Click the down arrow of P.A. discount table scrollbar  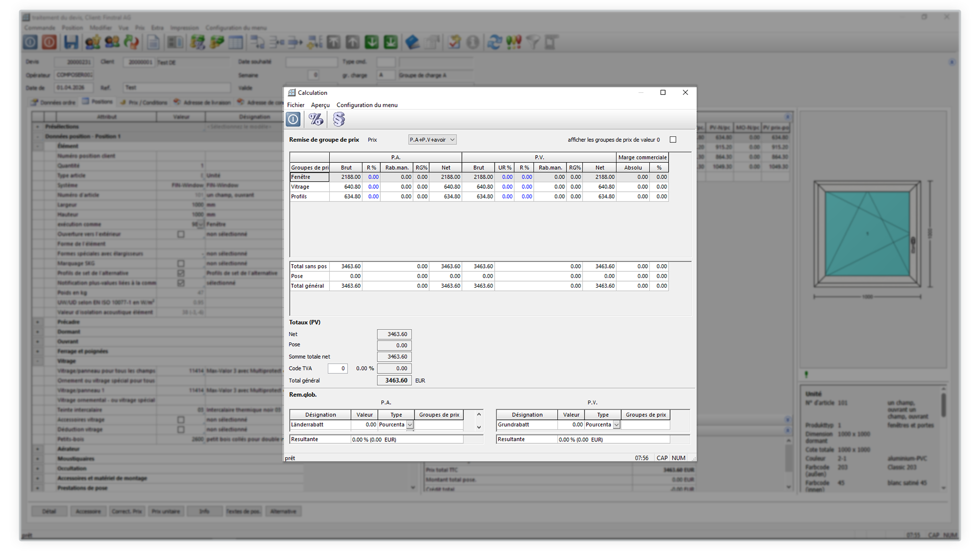[479, 428]
